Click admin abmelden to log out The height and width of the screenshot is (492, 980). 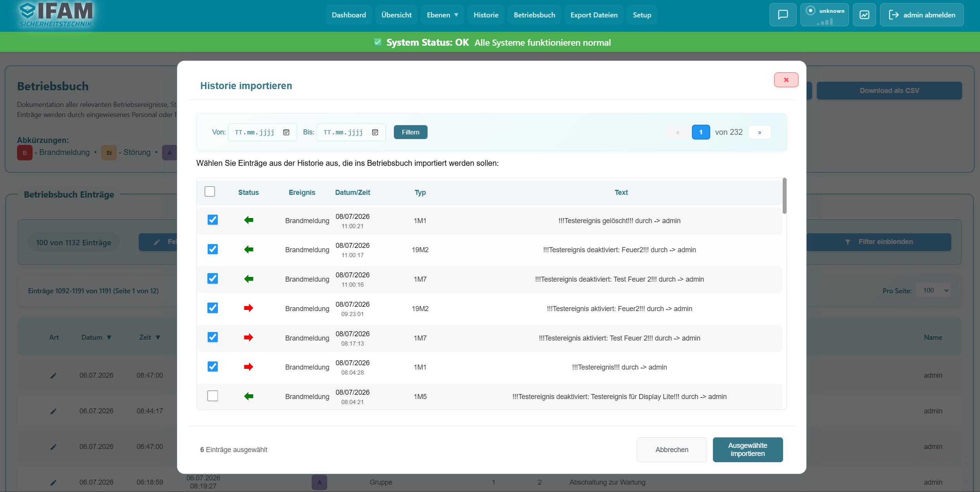click(x=922, y=15)
